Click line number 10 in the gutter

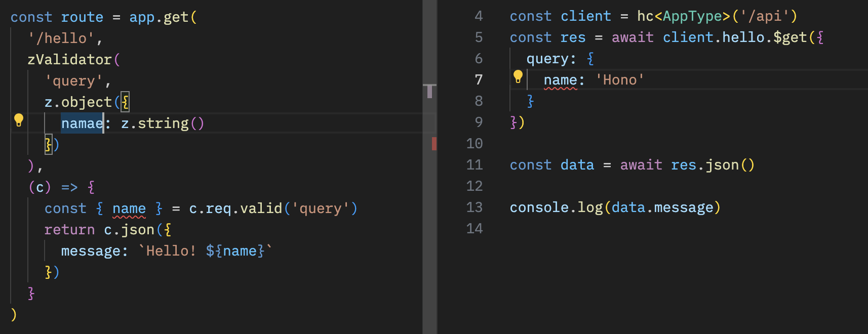pyautogui.click(x=474, y=144)
